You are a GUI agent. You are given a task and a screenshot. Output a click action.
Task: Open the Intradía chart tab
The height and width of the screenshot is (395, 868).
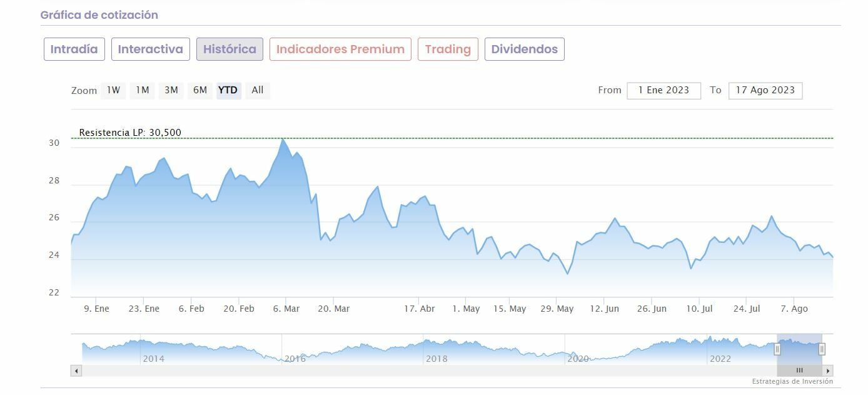(74, 49)
